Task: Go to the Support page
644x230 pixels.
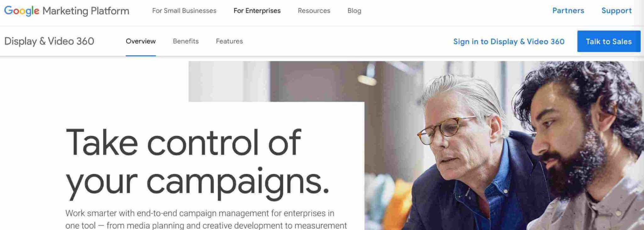Action: [616, 10]
